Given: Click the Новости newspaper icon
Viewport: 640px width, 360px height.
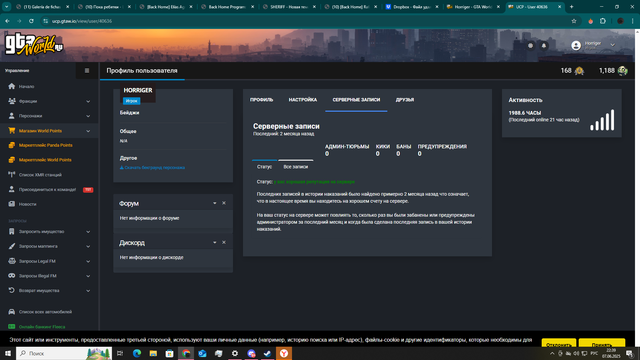Looking at the screenshot, I should pyautogui.click(x=11, y=204).
